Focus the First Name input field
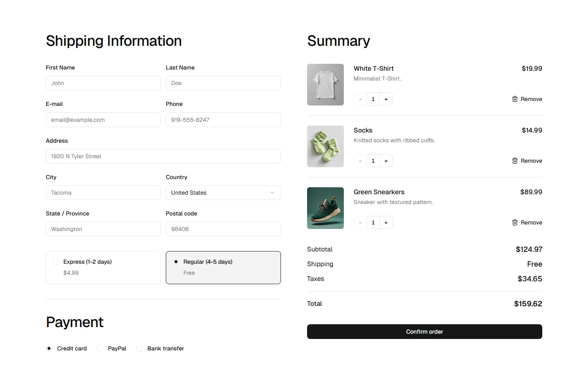This screenshot has width=588, height=368. point(103,83)
